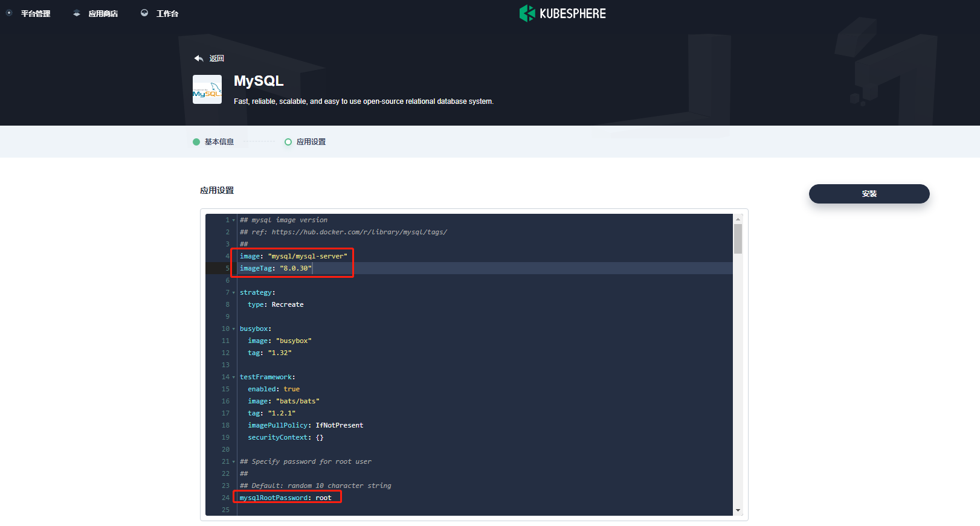This screenshot has width=980, height=526.
Task: Click the code editor vertical scrollbar thumb
Action: coord(738,239)
